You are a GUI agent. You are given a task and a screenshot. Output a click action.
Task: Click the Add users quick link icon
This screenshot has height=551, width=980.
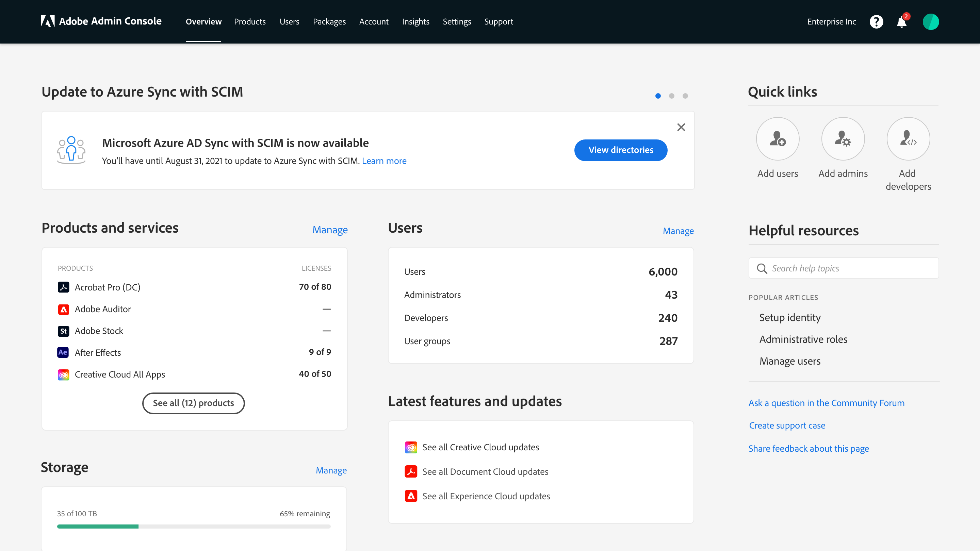coord(778,138)
